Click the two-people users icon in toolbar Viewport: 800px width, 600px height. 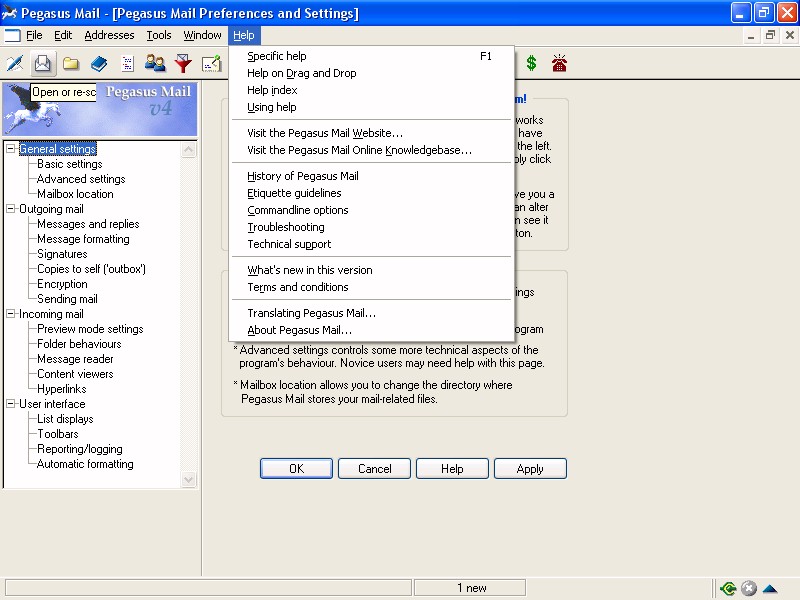pos(155,64)
